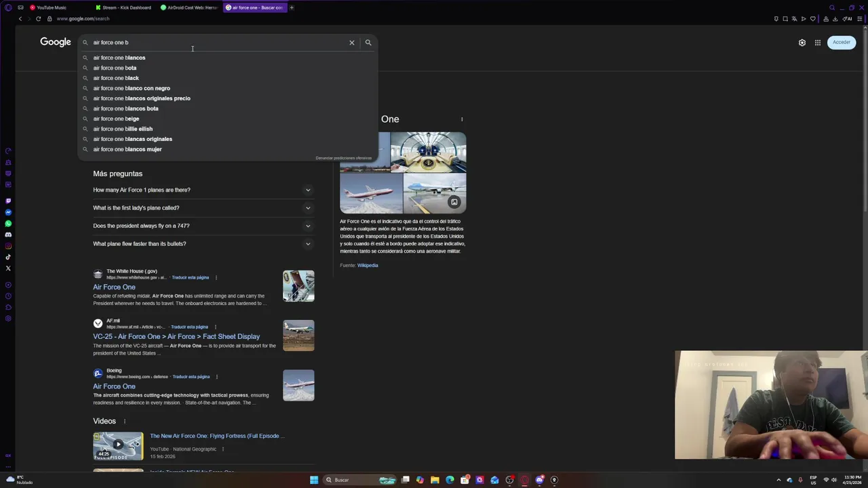Open X (Twitter) in the browser sidebar

tap(8, 268)
